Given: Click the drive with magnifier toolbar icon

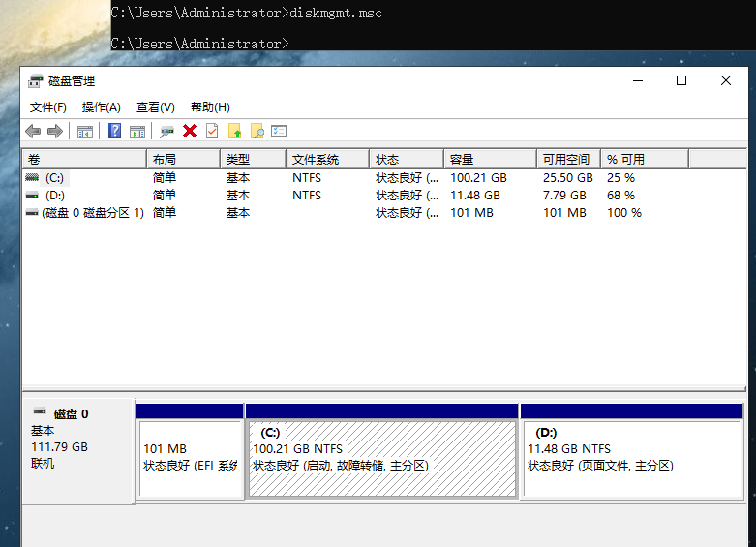Looking at the screenshot, I should [166, 132].
